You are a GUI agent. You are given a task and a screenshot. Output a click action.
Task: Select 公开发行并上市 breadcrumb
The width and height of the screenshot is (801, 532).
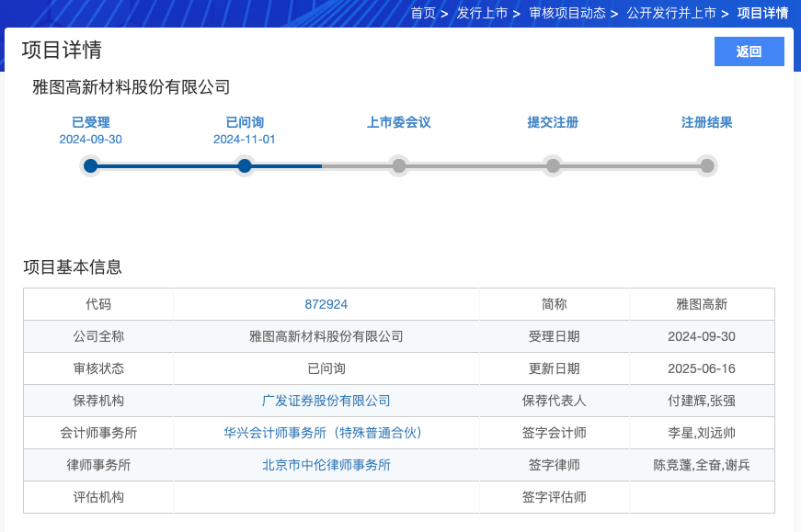pos(671,13)
